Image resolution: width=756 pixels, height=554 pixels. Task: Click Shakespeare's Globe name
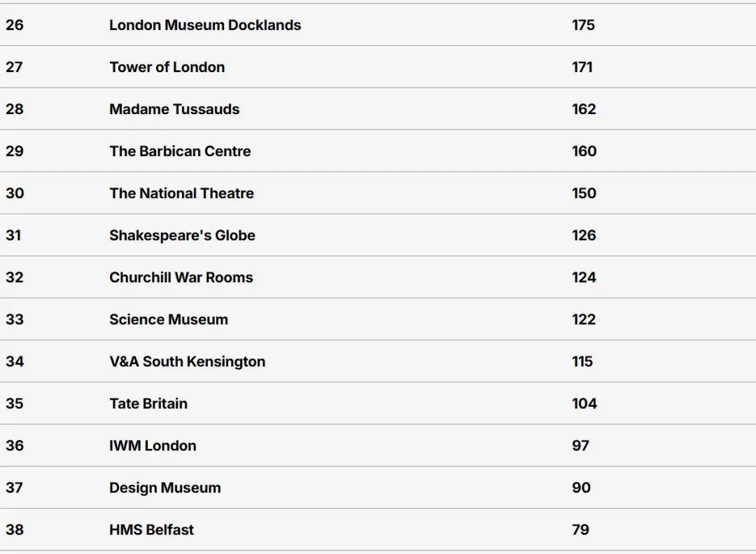tap(182, 235)
